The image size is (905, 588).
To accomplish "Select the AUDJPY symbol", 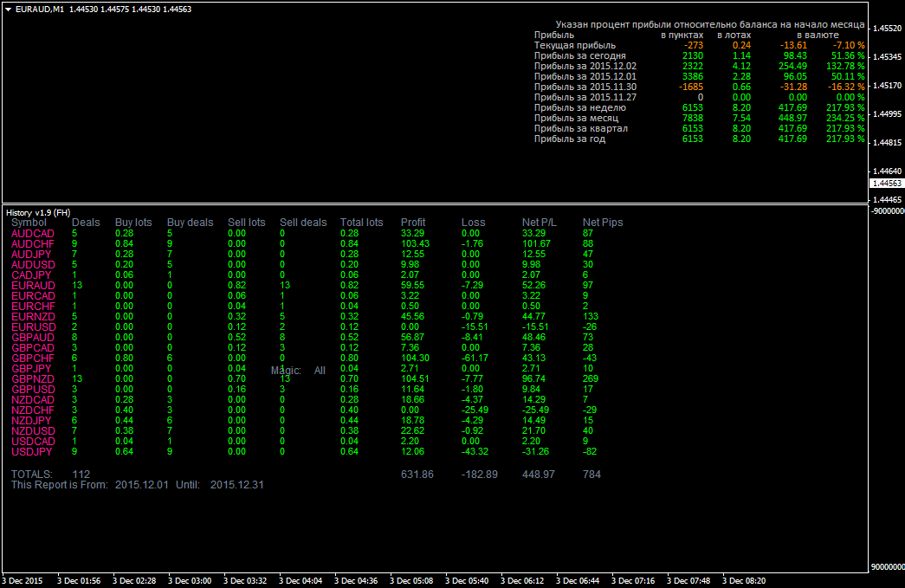I will click(x=32, y=255).
